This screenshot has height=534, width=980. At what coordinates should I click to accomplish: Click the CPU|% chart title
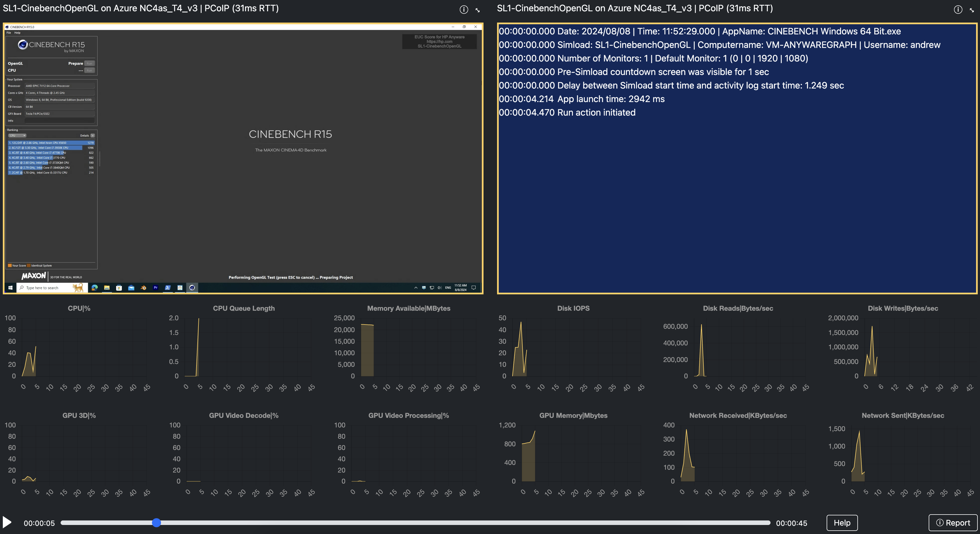pos(79,308)
